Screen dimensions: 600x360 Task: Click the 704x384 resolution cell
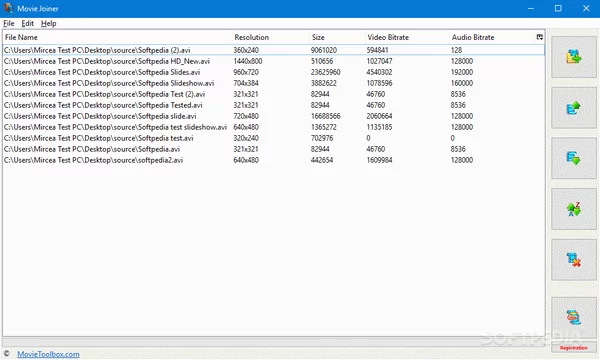tap(246, 83)
